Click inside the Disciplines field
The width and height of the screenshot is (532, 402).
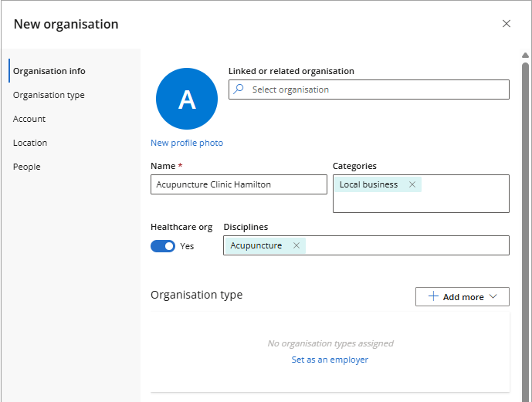coord(367,245)
